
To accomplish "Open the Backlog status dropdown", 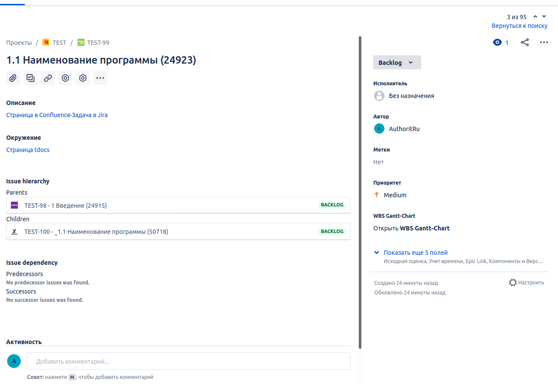I will [397, 62].
